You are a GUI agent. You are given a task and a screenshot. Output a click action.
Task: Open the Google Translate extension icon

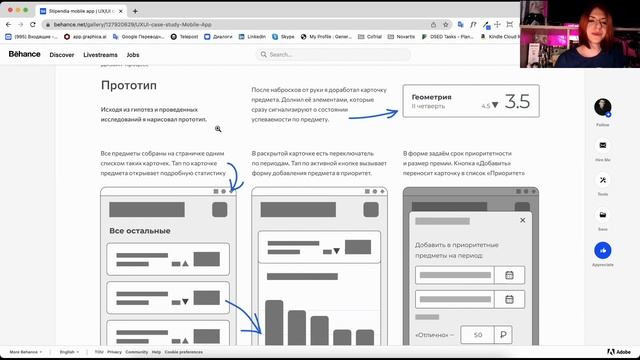tap(460, 24)
